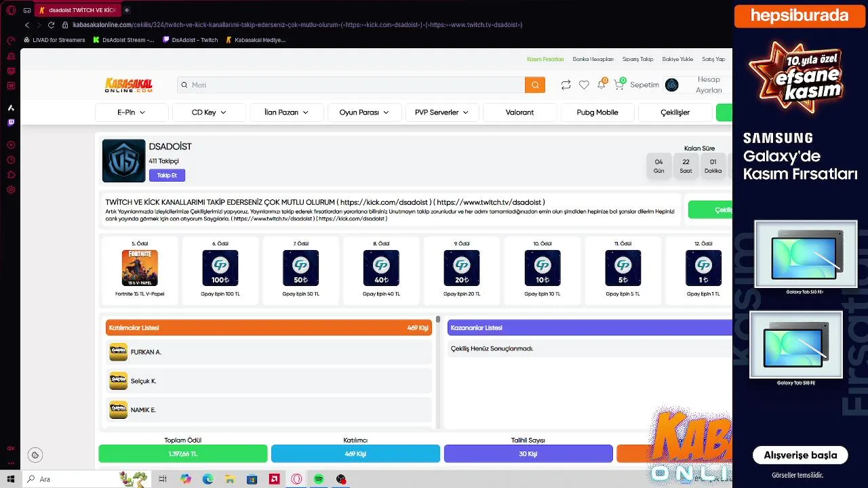Click the account avatar next to Sepetim

(x=671, y=85)
